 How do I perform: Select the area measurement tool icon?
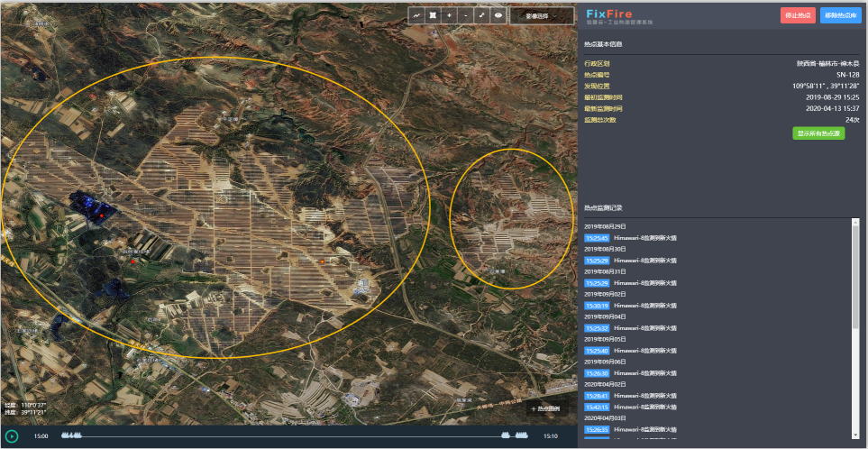pyautogui.click(x=434, y=16)
